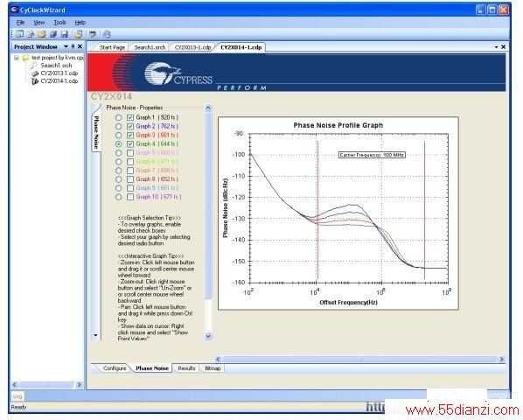This screenshot has height=420, width=523.
Task: Switch to the Start Page tab
Action: tap(113, 47)
